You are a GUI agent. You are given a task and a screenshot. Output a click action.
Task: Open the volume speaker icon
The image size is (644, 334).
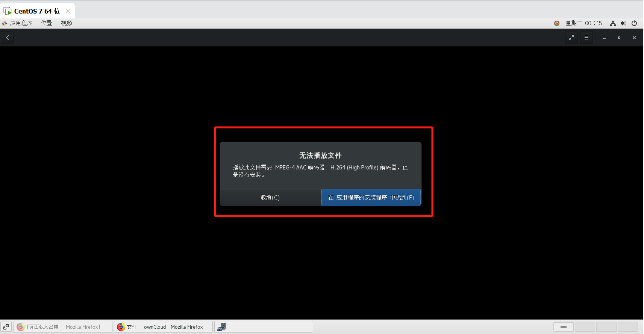[x=623, y=23]
